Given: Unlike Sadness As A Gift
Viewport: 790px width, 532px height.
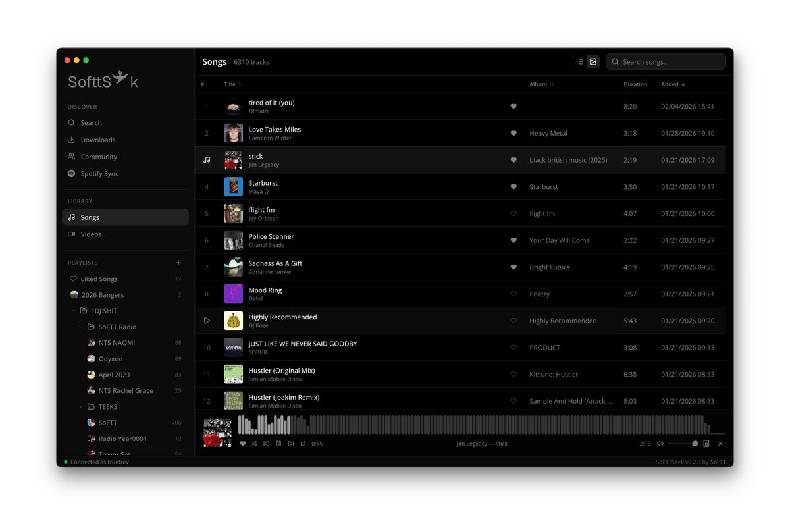Looking at the screenshot, I should point(513,267).
